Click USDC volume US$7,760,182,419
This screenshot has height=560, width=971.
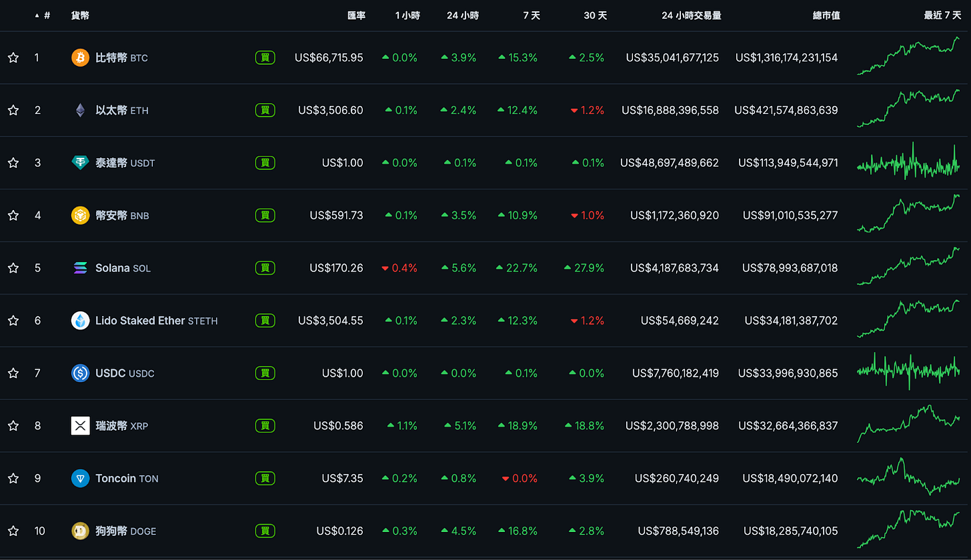click(676, 373)
